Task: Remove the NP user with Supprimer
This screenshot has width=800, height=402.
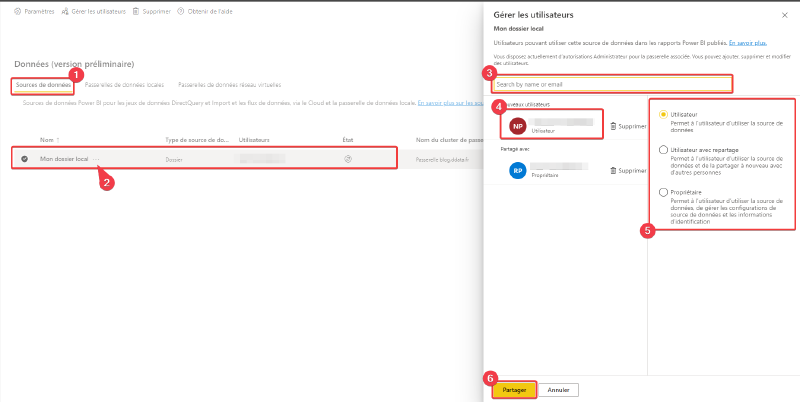Action: click(x=629, y=126)
